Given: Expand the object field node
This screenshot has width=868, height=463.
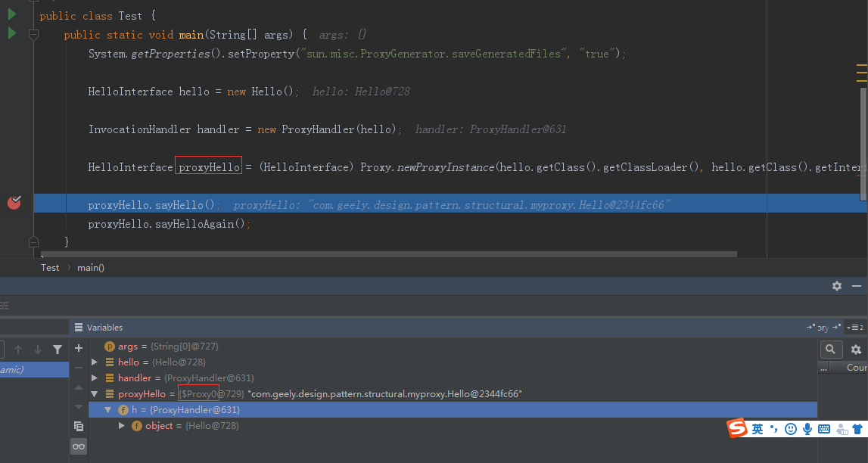Looking at the screenshot, I should (x=122, y=426).
